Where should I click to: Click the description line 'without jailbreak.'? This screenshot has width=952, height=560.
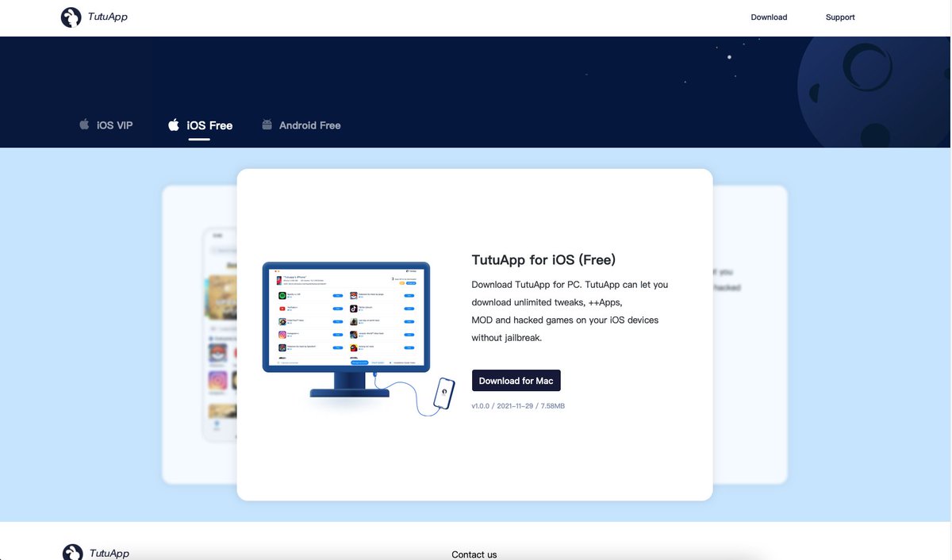tap(507, 338)
